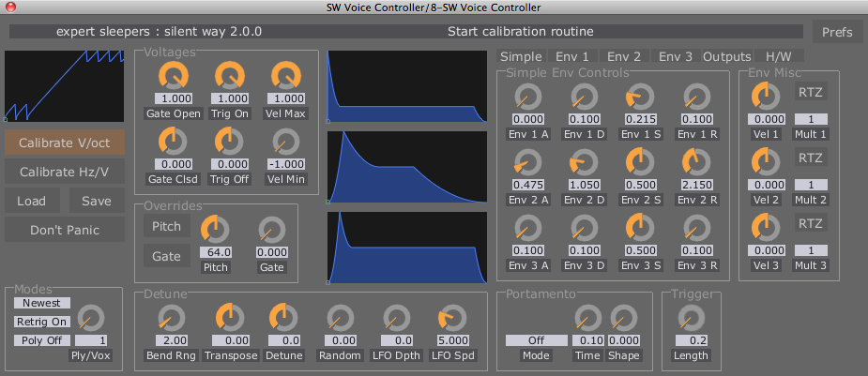Click the Env 2 S knob
Screen dimensions: 868x376
641,162
